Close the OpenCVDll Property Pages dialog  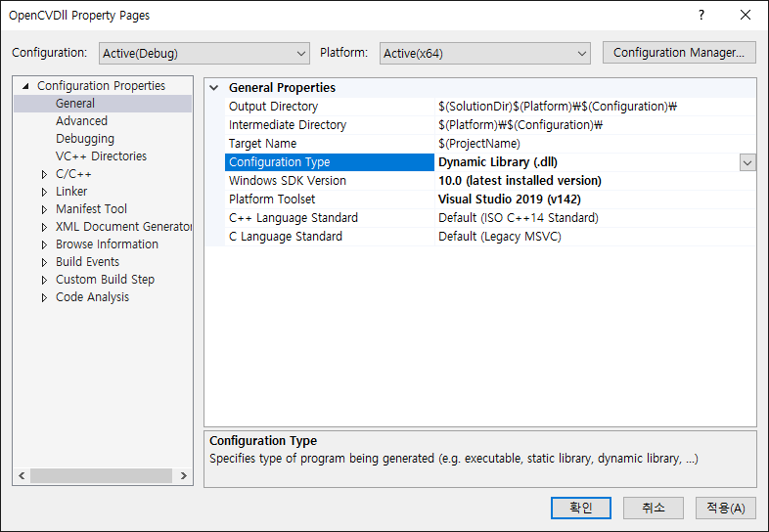pyautogui.click(x=746, y=16)
